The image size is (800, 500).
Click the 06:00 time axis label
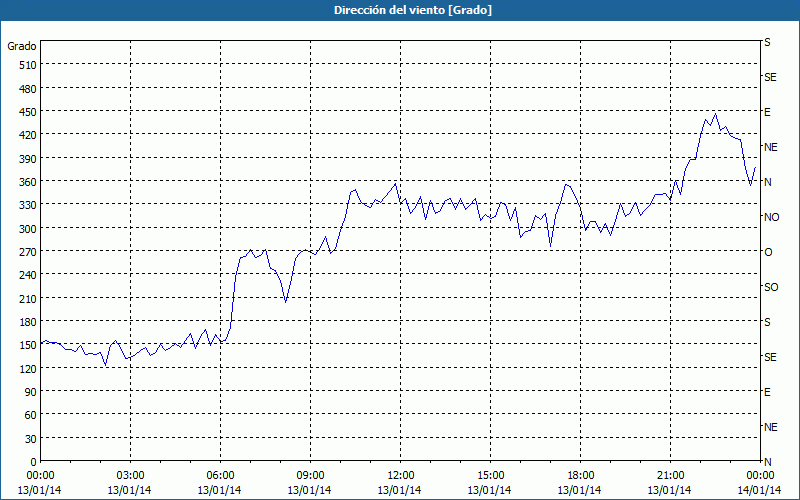click(x=220, y=476)
